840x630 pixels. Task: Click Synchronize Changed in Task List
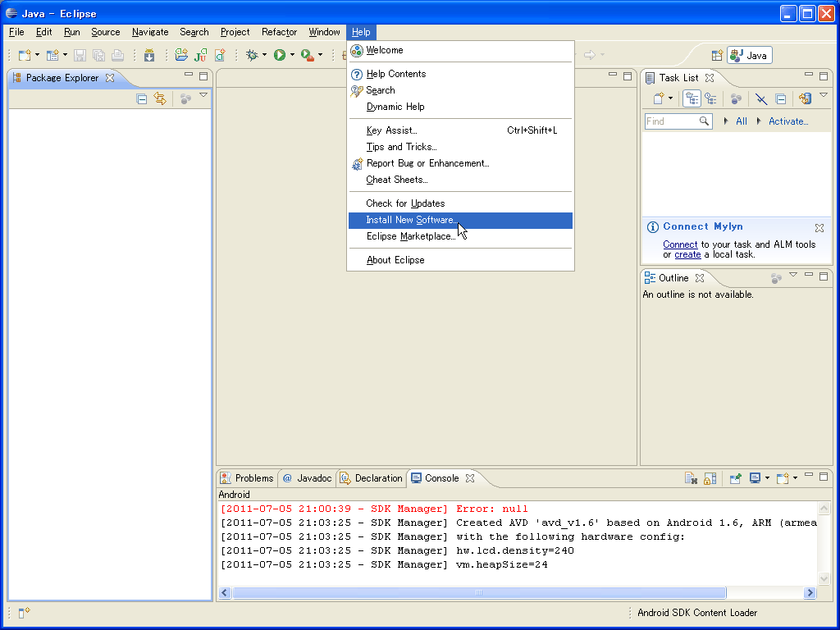[x=805, y=98]
